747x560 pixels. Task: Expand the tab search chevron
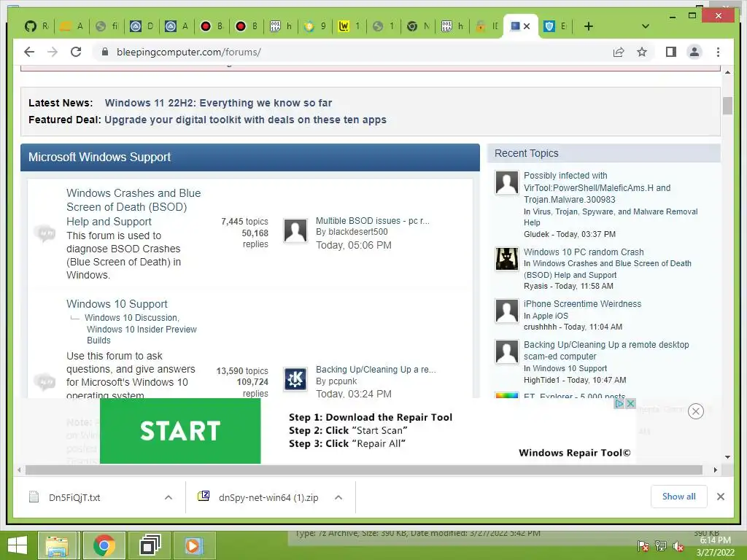pos(645,26)
